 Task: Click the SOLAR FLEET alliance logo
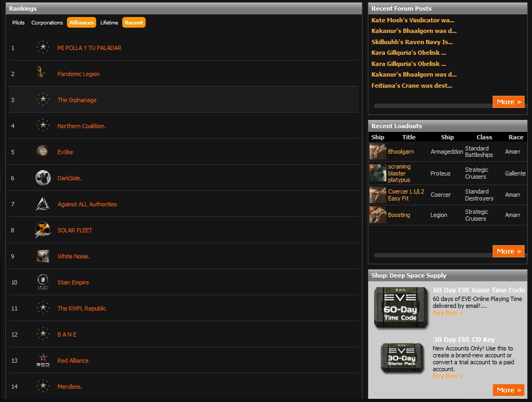(x=43, y=230)
